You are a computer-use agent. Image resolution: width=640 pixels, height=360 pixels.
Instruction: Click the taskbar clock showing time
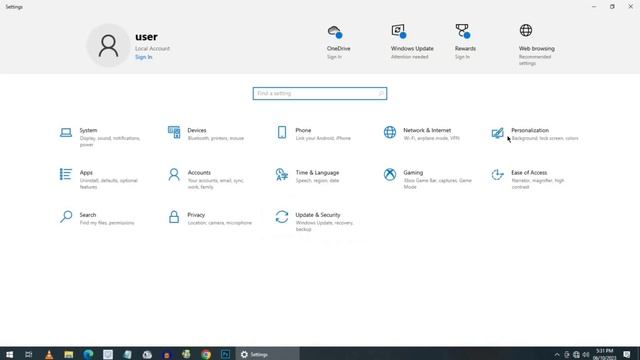point(604,354)
